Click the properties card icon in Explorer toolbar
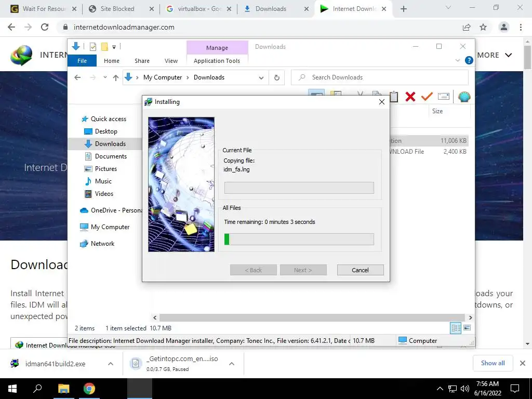The image size is (532, 399). [x=444, y=97]
